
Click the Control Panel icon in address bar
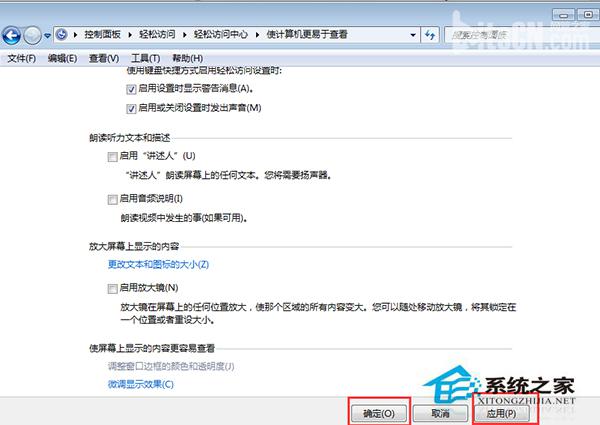click(62, 35)
